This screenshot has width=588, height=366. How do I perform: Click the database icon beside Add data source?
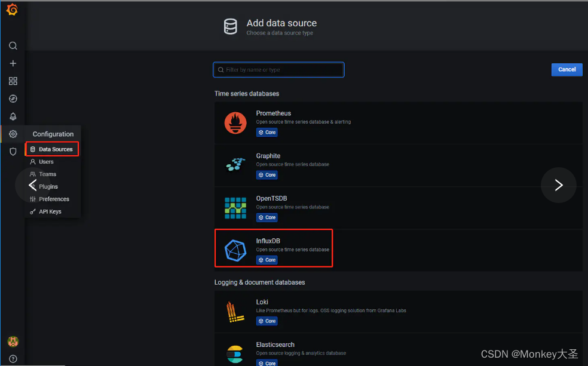[230, 27]
